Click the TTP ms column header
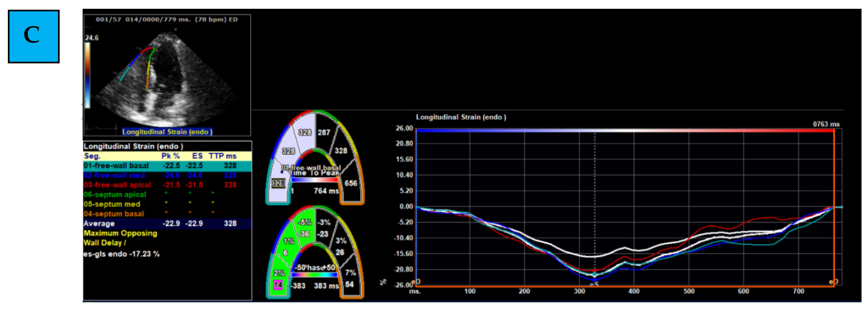This screenshot has width=868, height=309. pyautogui.click(x=222, y=156)
